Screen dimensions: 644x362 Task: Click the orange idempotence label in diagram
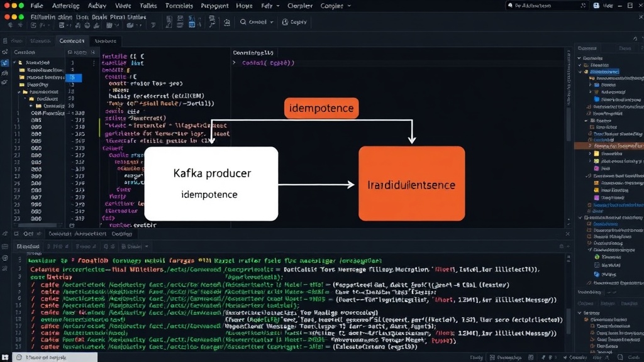tap(321, 108)
